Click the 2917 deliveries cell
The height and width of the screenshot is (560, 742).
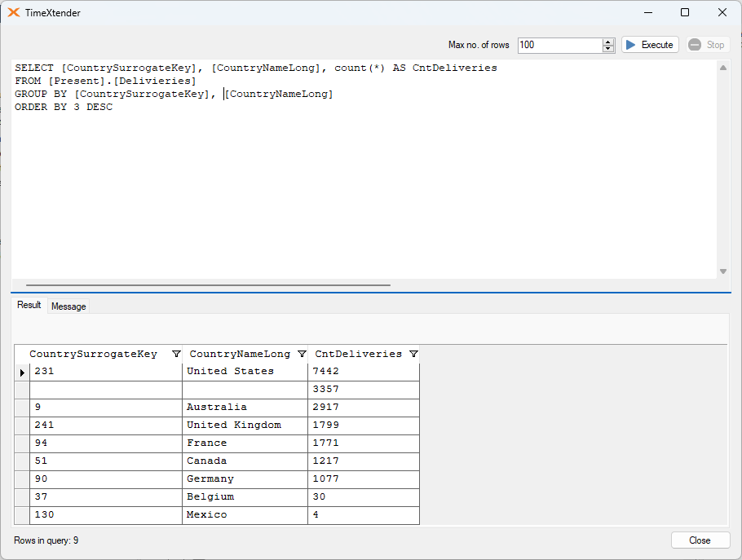pos(364,408)
